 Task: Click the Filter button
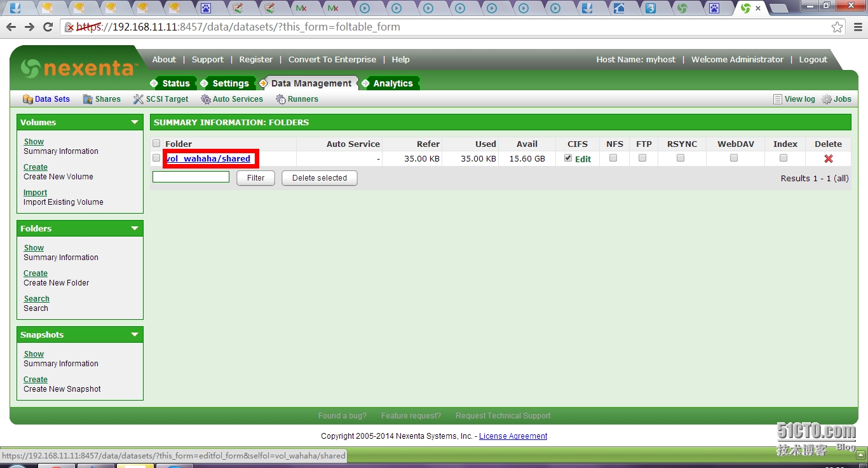[255, 178]
